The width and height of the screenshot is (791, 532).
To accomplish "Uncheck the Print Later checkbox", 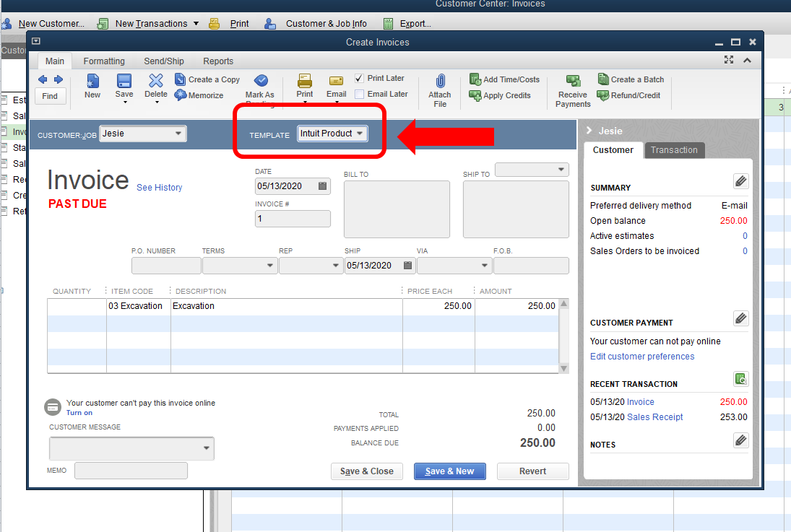I will pos(359,78).
